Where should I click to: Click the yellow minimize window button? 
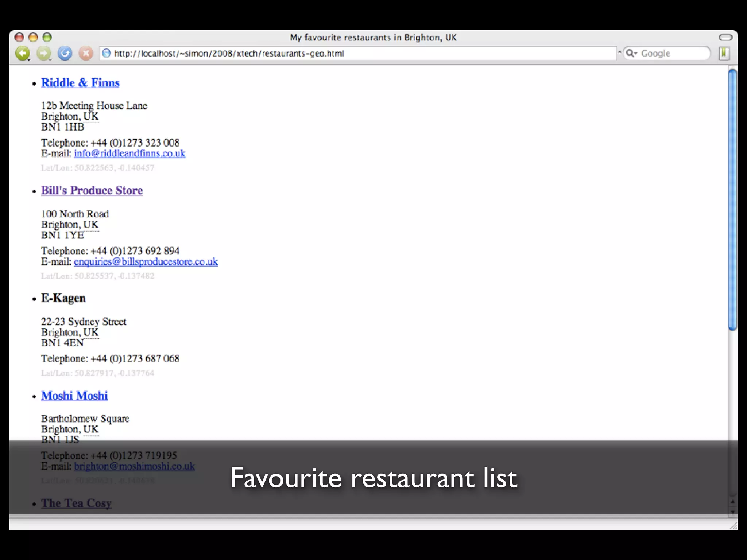click(x=33, y=38)
